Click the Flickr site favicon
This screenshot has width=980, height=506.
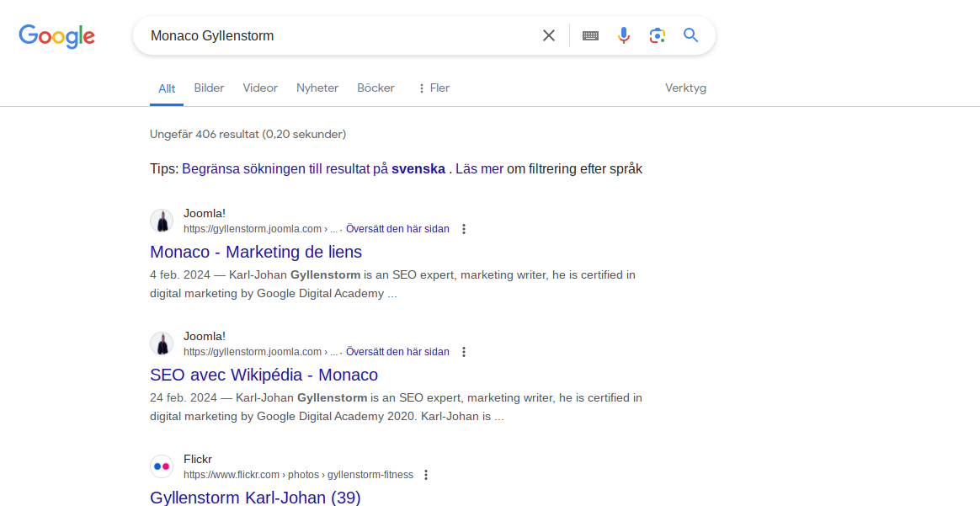click(162, 466)
